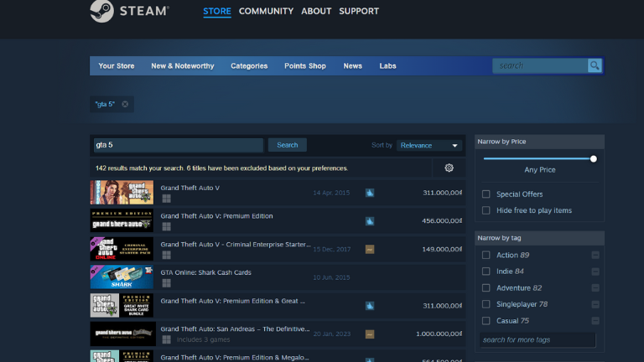Image resolution: width=644 pixels, height=362 pixels.
Task: Open the News tab
Action: [x=352, y=66]
